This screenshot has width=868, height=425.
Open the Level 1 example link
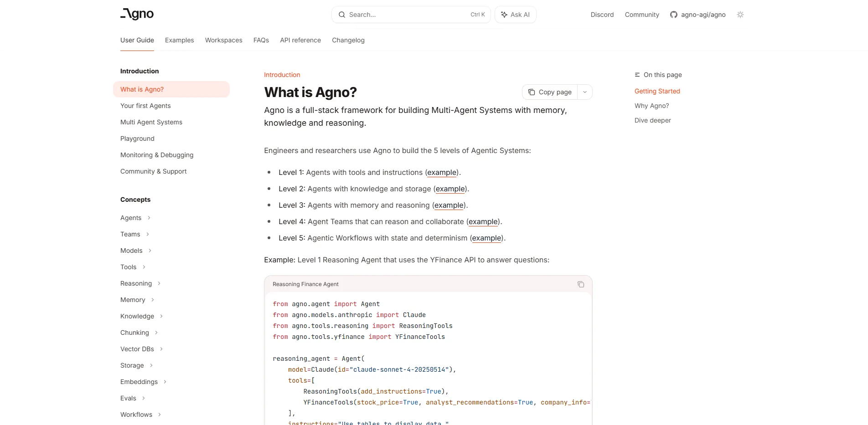[x=442, y=173]
